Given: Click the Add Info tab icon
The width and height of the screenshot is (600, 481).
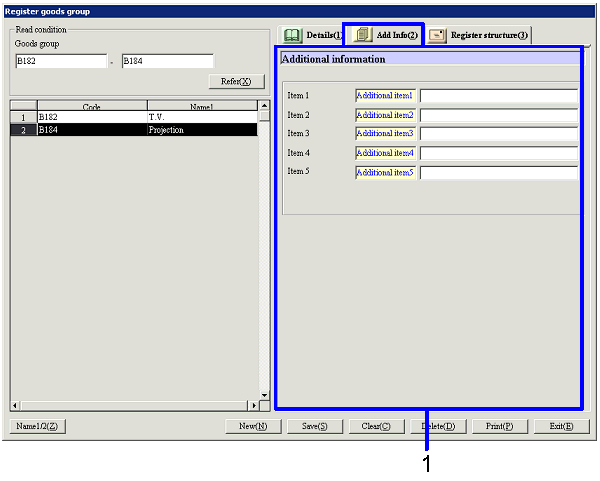Looking at the screenshot, I should pyautogui.click(x=363, y=35).
